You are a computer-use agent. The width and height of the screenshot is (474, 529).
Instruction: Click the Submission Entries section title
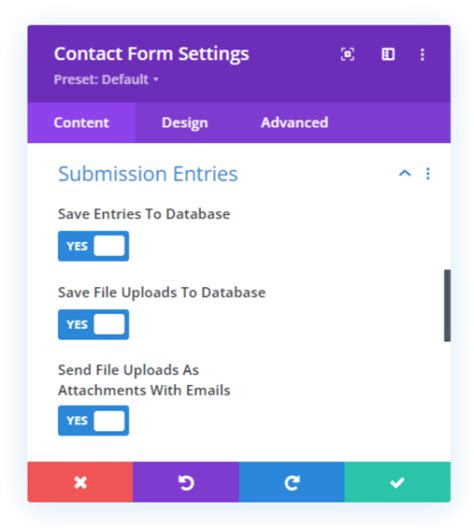coord(148,174)
